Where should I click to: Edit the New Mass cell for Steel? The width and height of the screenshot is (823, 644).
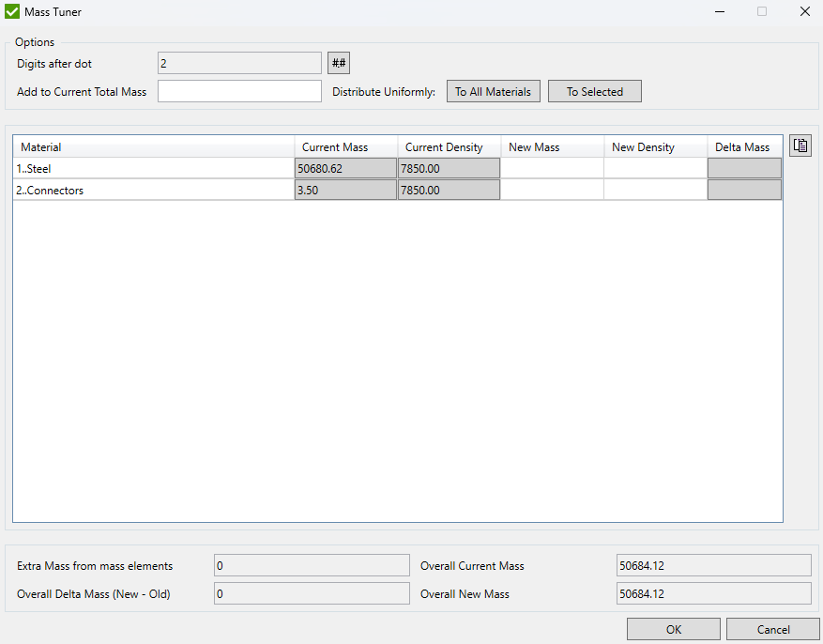[x=552, y=169]
